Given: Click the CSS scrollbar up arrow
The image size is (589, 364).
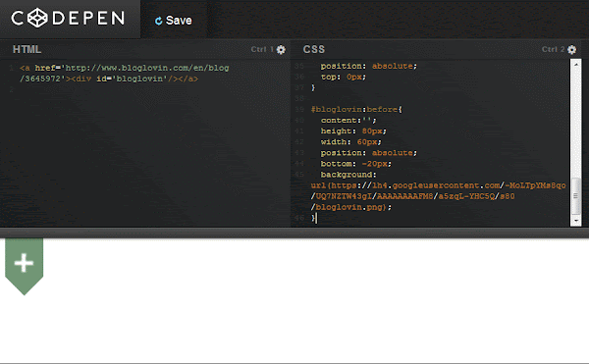Looking at the screenshot, I should [x=575, y=64].
